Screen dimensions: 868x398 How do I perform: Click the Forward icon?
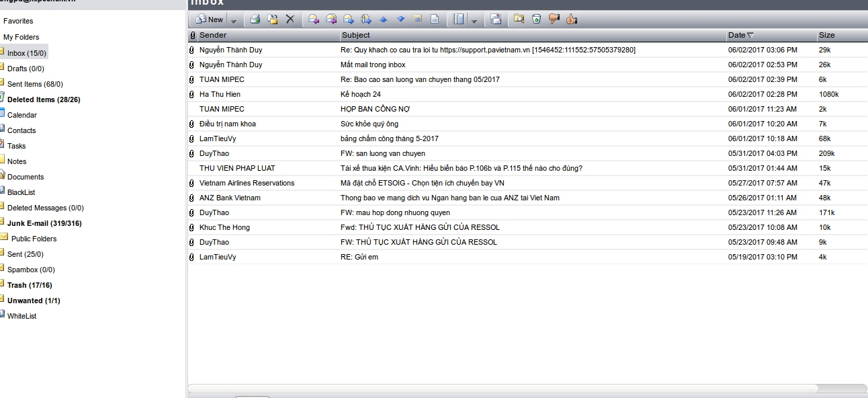point(348,19)
